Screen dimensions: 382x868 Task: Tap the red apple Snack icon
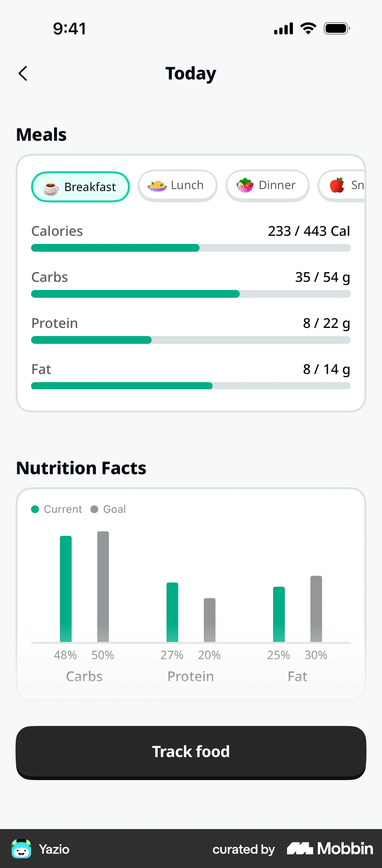pos(337,185)
